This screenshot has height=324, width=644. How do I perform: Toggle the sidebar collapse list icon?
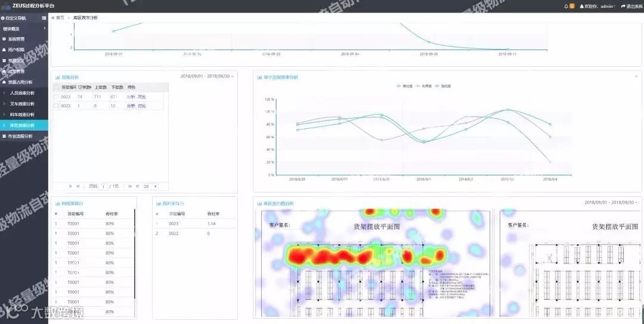coord(44,18)
